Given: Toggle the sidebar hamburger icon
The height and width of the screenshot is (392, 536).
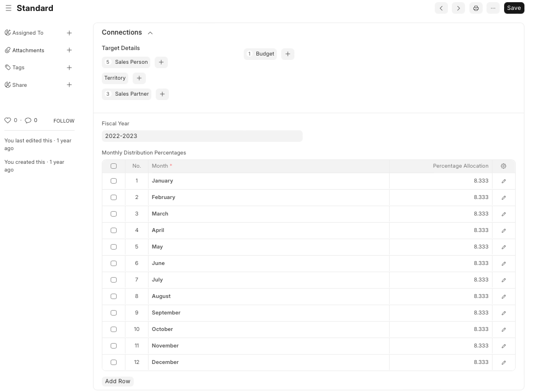Looking at the screenshot, I should [x=8, y=8].
